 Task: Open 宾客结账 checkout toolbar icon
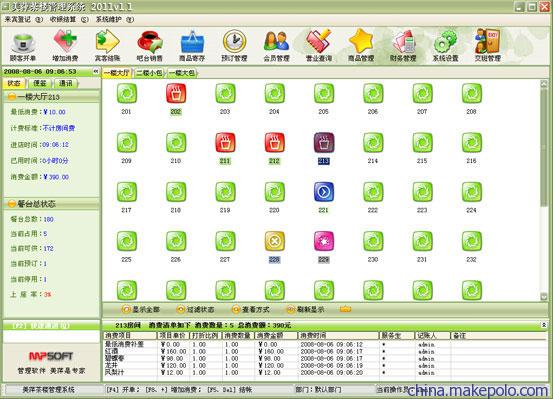point(107,46)
